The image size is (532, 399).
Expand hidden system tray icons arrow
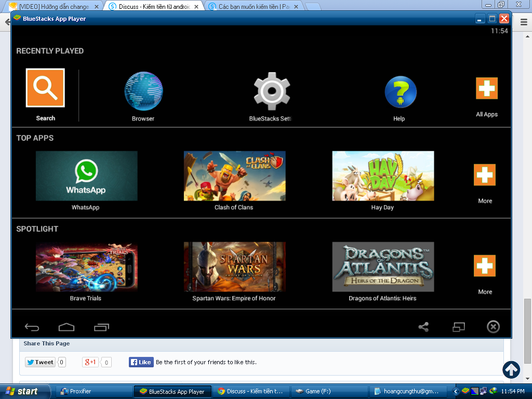point(456,392)
